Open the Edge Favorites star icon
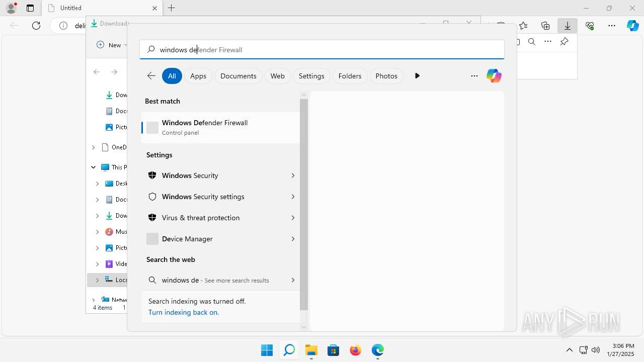644x362 pixels. tap(523, 26)
